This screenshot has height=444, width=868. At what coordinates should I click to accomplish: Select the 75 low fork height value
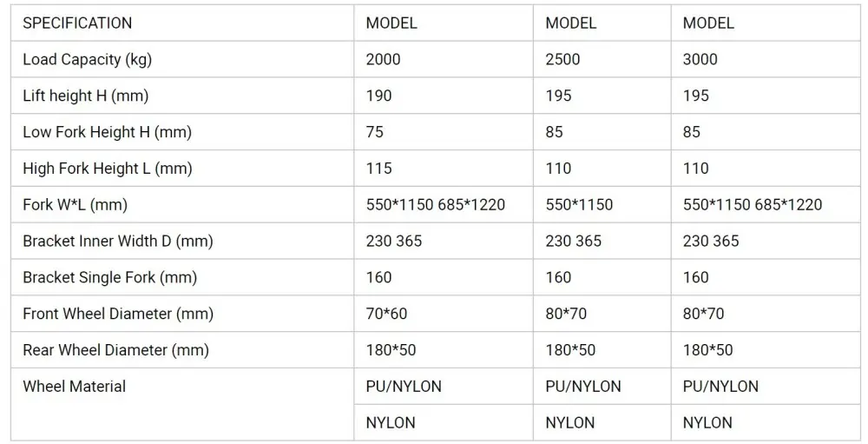[375, 133]
